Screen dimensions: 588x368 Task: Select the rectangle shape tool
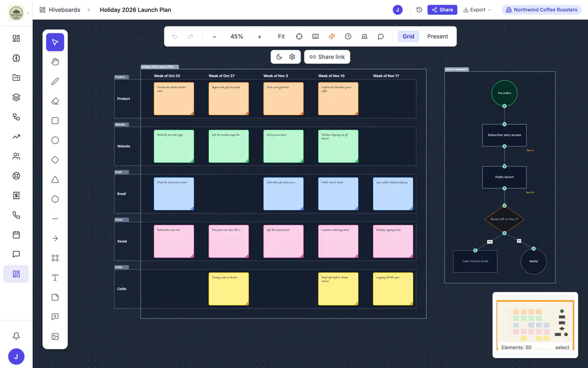[x=55, y=121]
